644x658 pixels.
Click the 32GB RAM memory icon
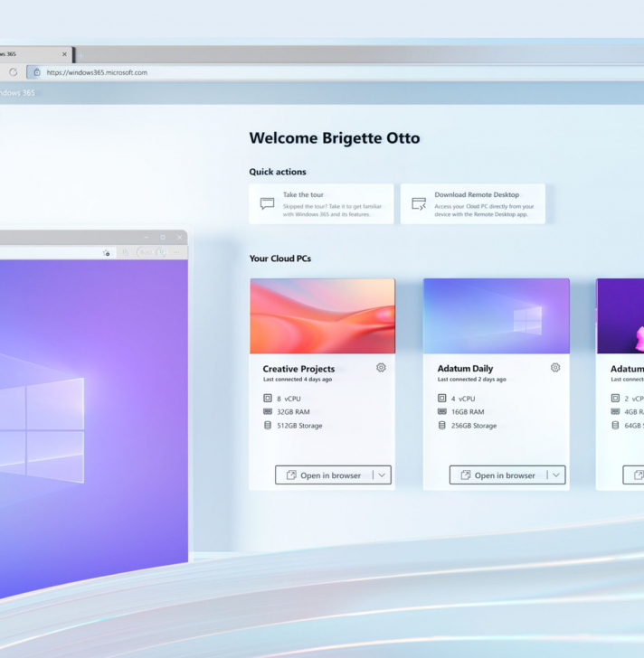(268, 411)
